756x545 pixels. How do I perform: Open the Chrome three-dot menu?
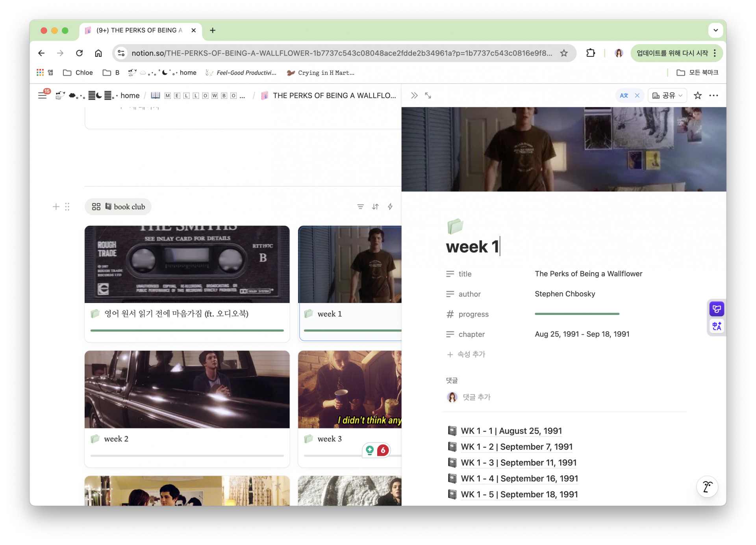click(x=715, y=53)
